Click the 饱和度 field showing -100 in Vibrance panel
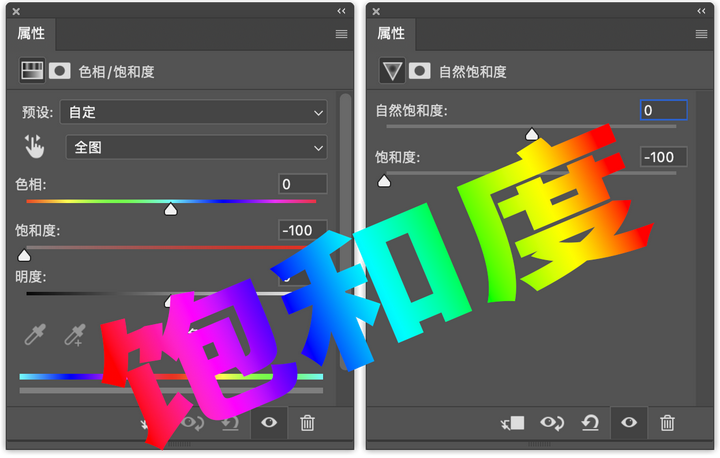This screenshot has width=720, height=458. pos(664,157)
